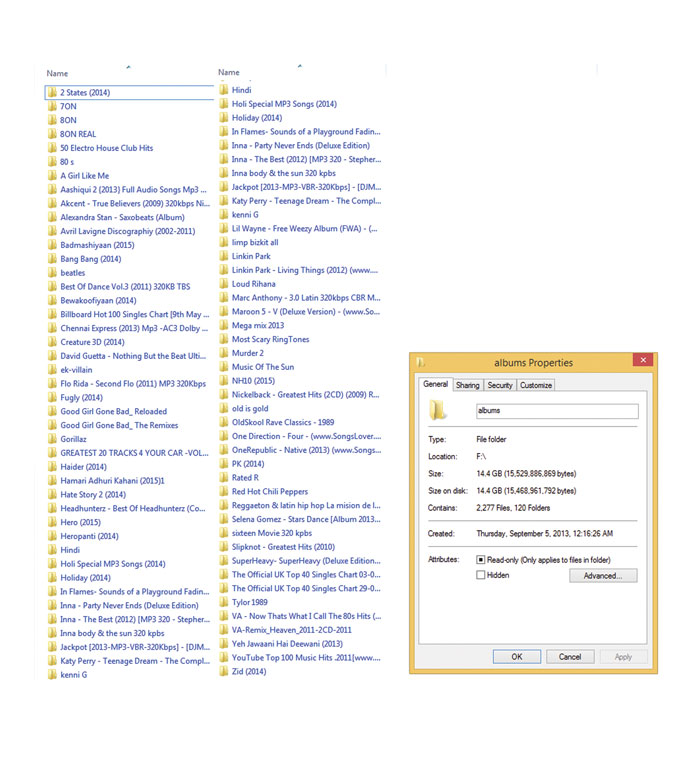Click the Apply button
700x772 pixels.
(x=623, y=657)
